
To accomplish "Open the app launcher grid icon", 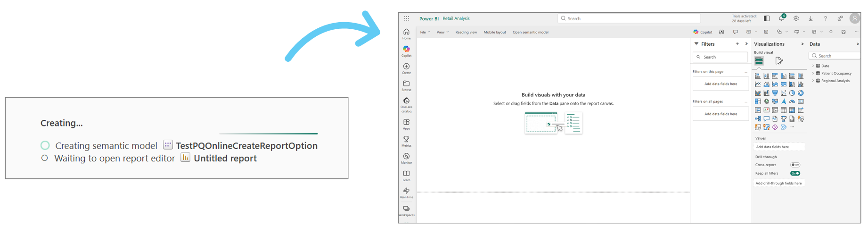I will [406, 18].
